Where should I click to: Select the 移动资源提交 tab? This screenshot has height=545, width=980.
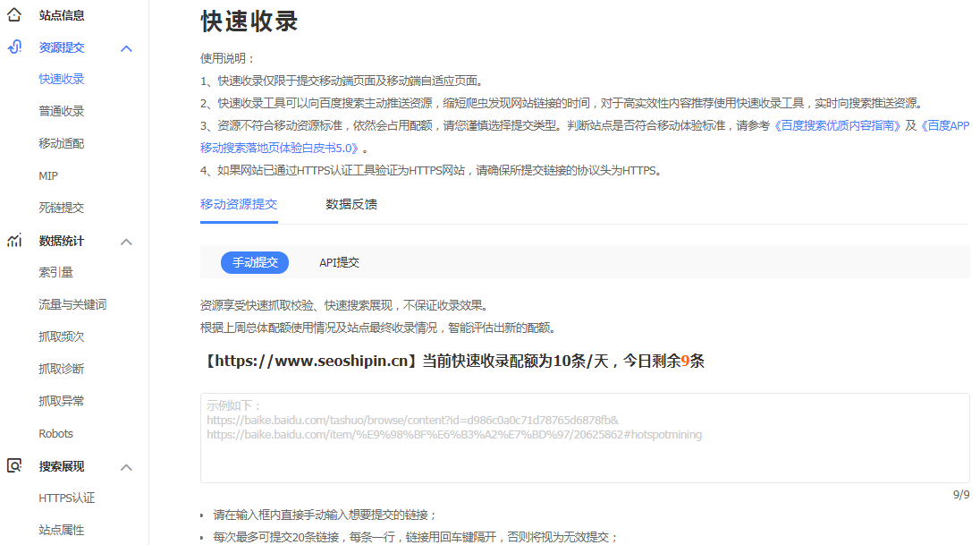click(239, 204)
